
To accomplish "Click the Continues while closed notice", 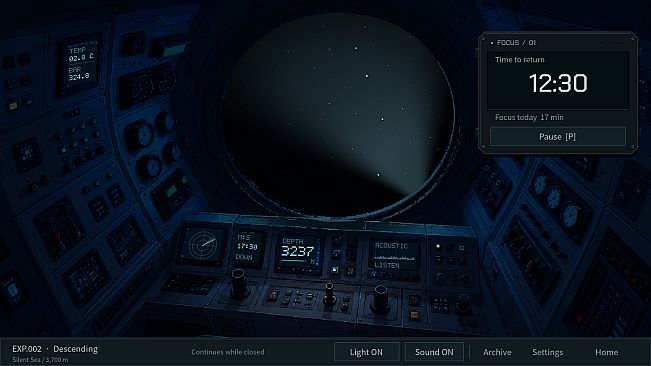I will click(228, 352).
